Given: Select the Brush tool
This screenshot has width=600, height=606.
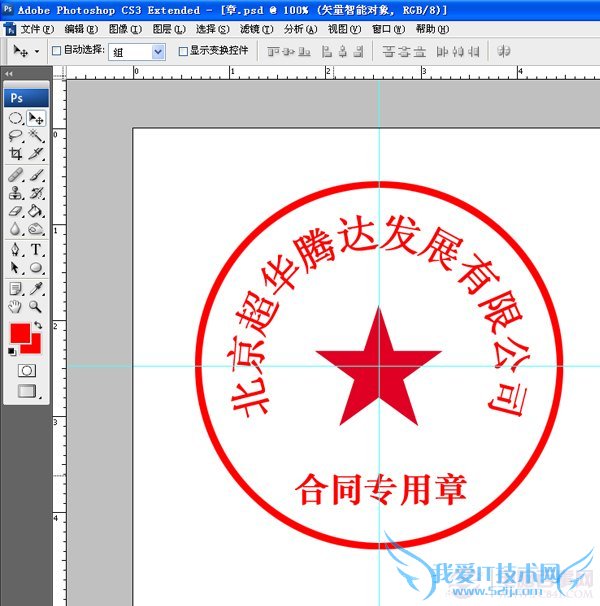Looking at the screenshot, I should [36, 175].
